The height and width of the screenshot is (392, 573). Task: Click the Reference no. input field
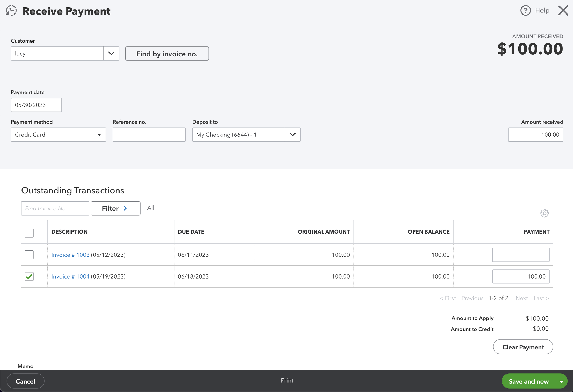(x=149, y=135)
